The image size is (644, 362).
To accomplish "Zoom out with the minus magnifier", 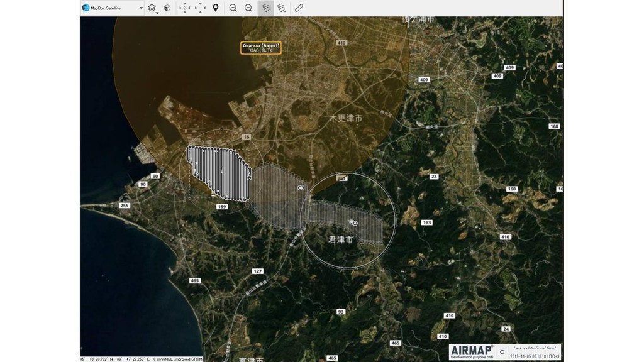I will coord(233,8).
